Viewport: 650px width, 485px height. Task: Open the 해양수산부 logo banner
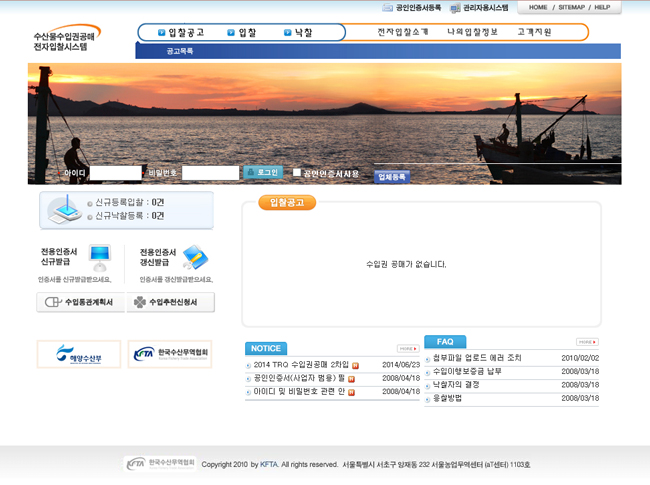coord(79,354)
